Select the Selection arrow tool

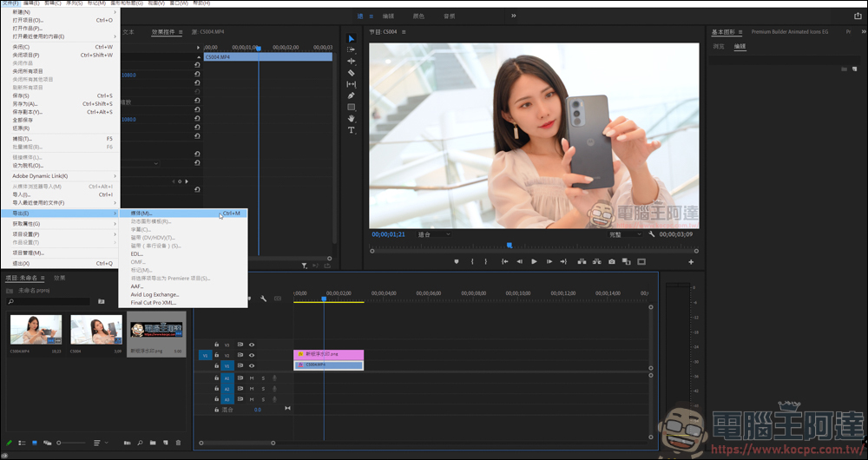click(x=351, y=38)
